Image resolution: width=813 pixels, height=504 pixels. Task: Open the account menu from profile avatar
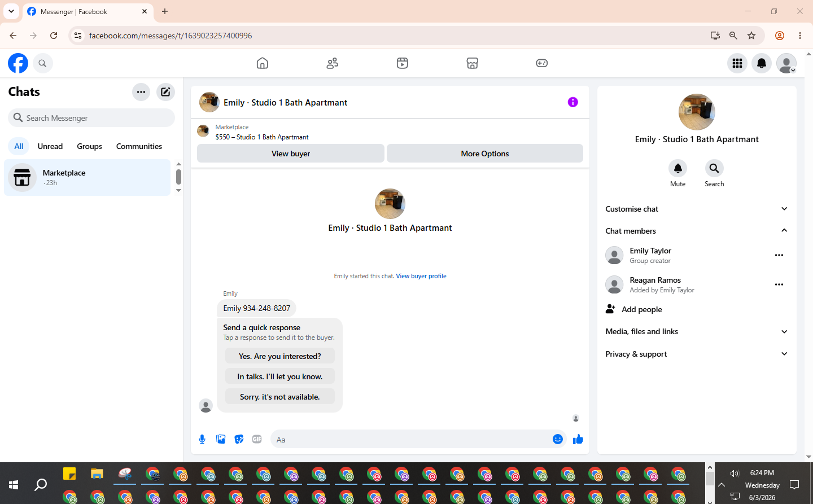[x=786, y=63]
